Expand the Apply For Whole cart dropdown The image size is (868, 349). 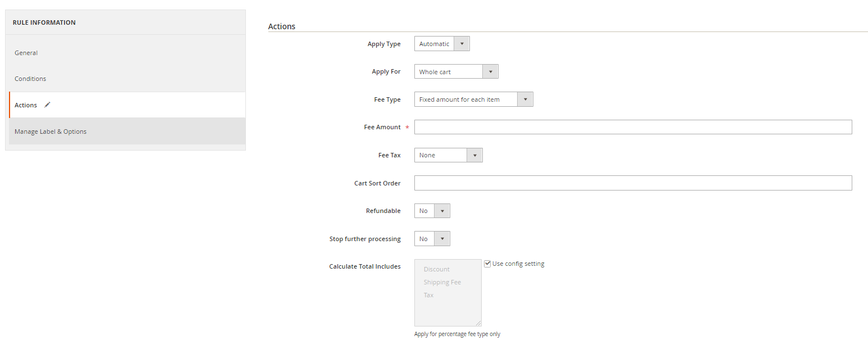[x=456, y=72]
